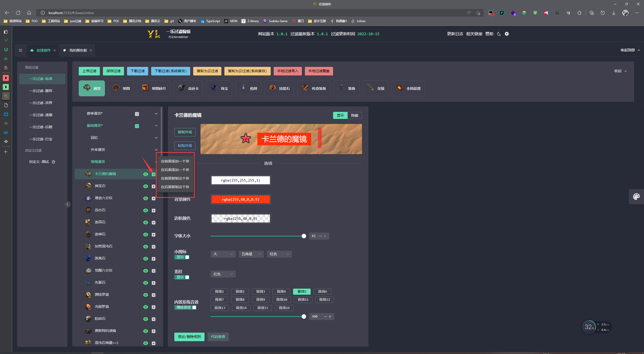Click the plus icon next to 剥离石
The image size is (644, 354).
click(x=153, y=259)
